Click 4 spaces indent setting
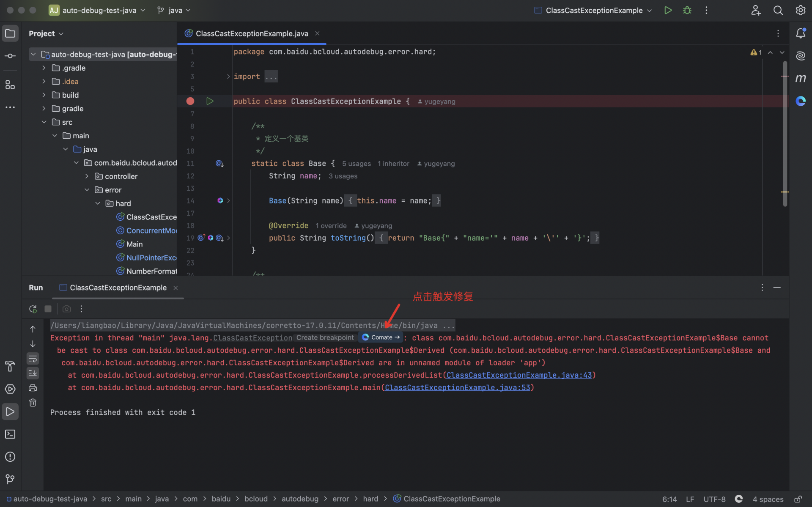812x507 pixels. click(x=768, y=499)
